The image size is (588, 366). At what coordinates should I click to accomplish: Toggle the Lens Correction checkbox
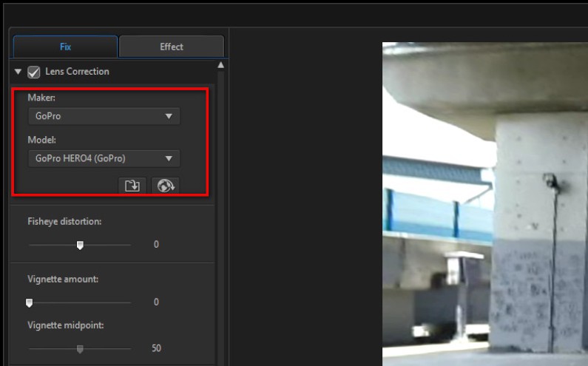pyautogui.click(x=34, y=72)
